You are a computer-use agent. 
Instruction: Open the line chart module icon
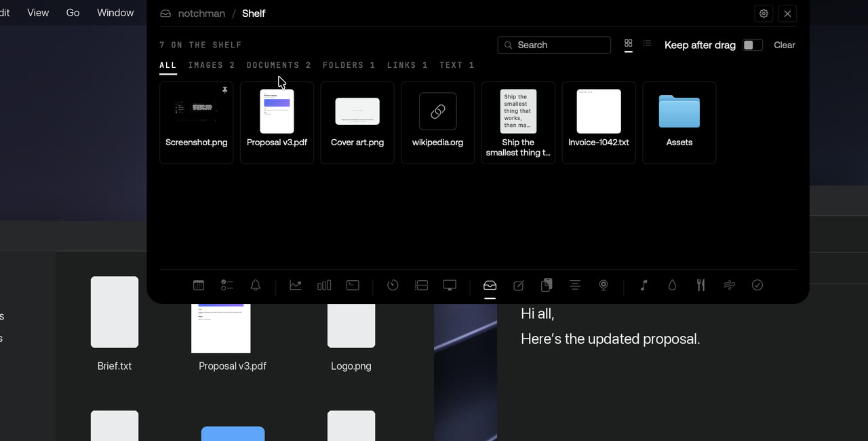(296, 286)
